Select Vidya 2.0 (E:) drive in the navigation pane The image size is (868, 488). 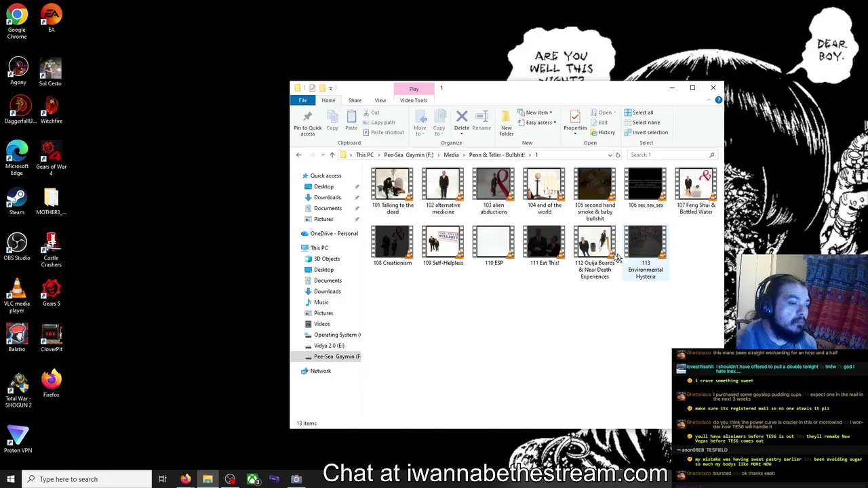pyautogui.click(x=329, y=346)
